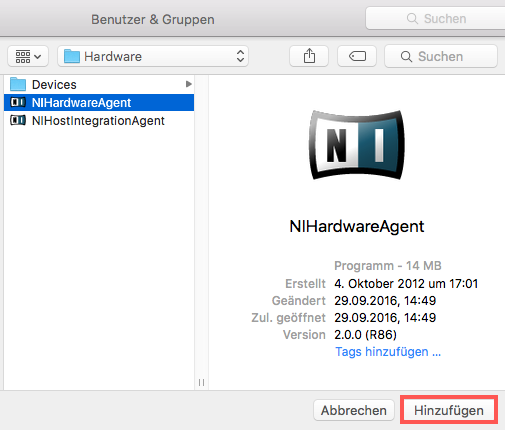Click the NIHostIntegrationAgent app icon
The image size is (505, 430).
pyautogui.click(x=18, y=120)
